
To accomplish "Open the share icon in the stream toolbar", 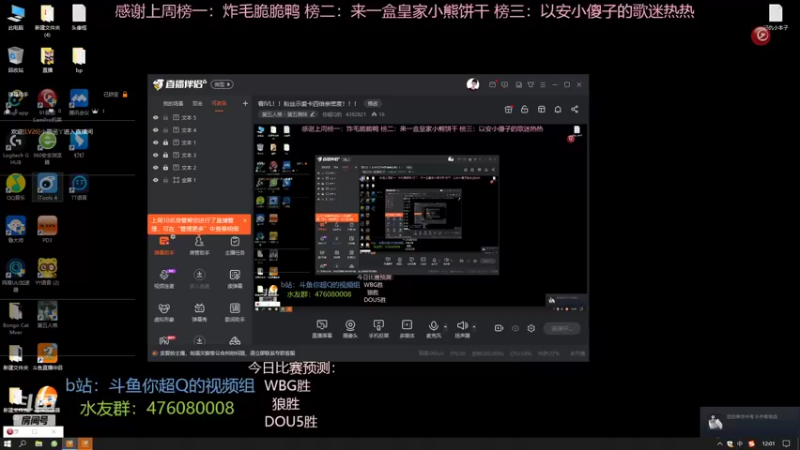I will [574, 109].
